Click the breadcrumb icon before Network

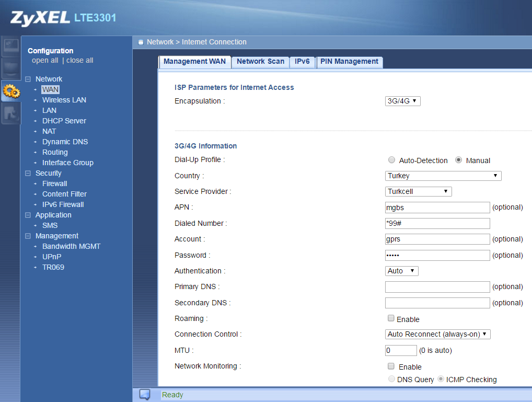141,42
